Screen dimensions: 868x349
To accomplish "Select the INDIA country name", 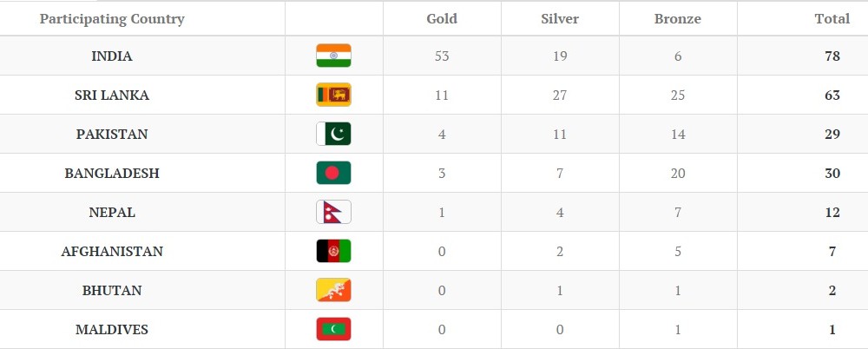I will click(x=112, y=56).
